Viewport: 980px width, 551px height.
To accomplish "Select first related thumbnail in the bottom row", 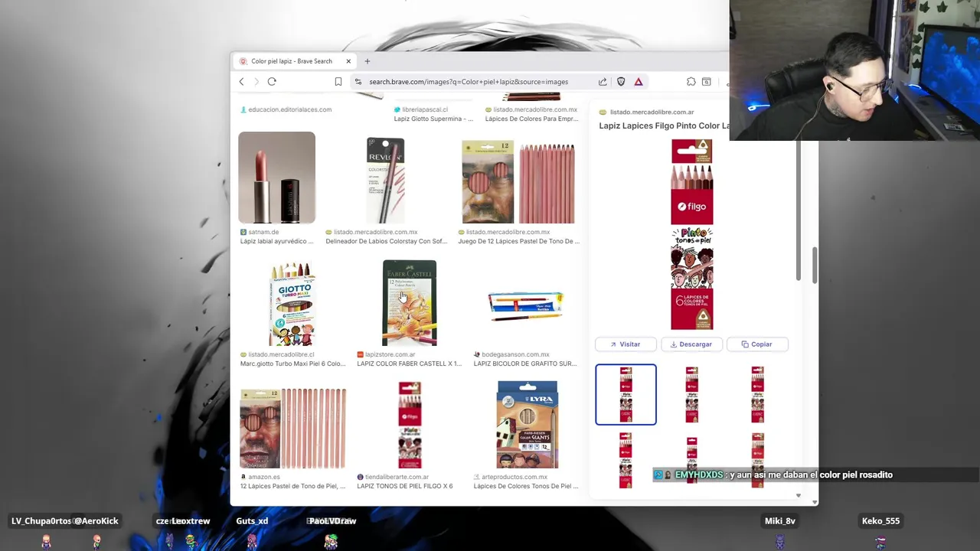I will pos(626,459).
